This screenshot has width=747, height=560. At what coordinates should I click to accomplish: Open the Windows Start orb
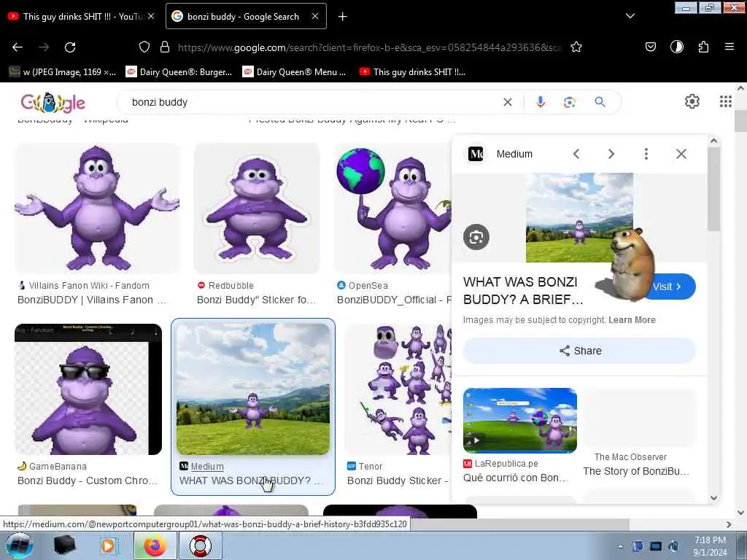pyautogui.click(x=20, y=545)
